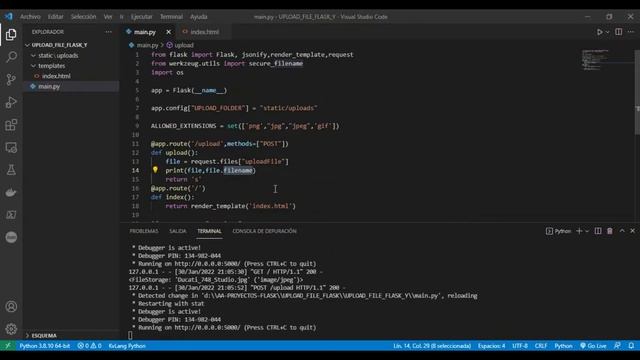Click Python 3.8.10 64-bit interpreter selector
The image size is (640, 360).
click(x=44, y=346)
